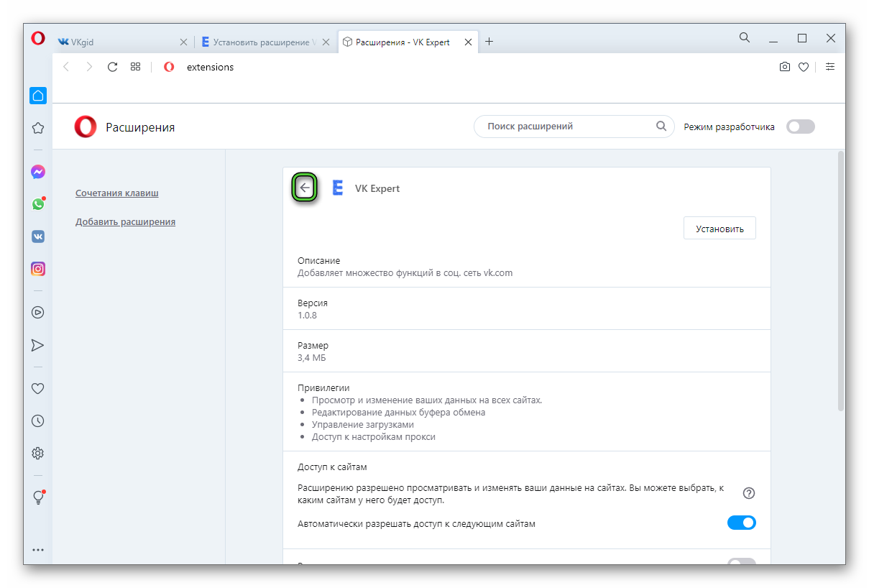Open the Home icon in sidebar
Viewport: 869px width, 588px height.
[38, 95]
